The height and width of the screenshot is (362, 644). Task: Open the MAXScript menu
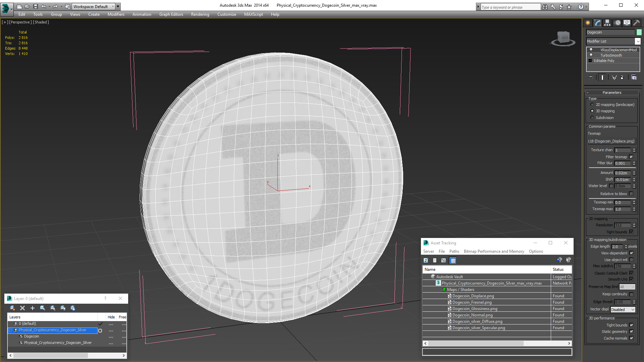(254, 14)
